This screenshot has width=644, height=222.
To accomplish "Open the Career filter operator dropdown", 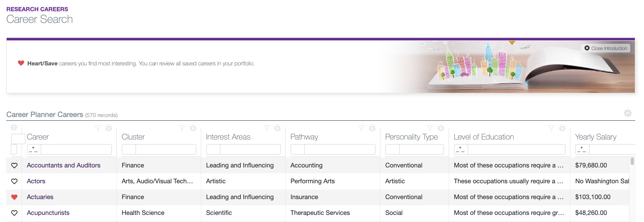I will click(x=34, y=149).
